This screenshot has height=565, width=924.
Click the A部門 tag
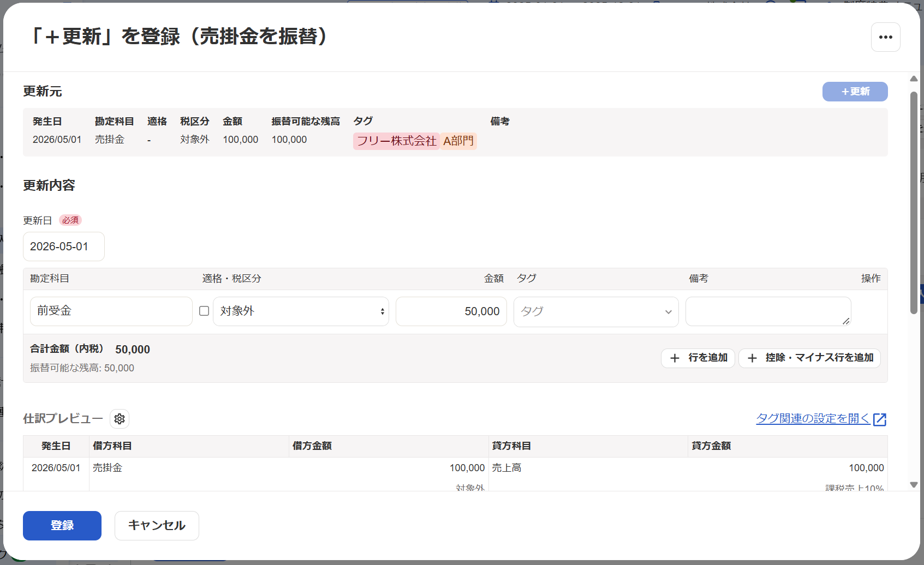coord(458,141)
